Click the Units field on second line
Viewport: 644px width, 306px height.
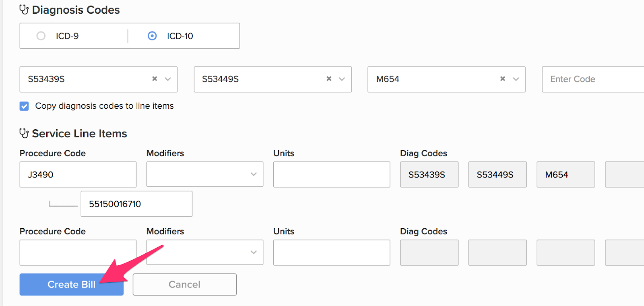(331, 252)
